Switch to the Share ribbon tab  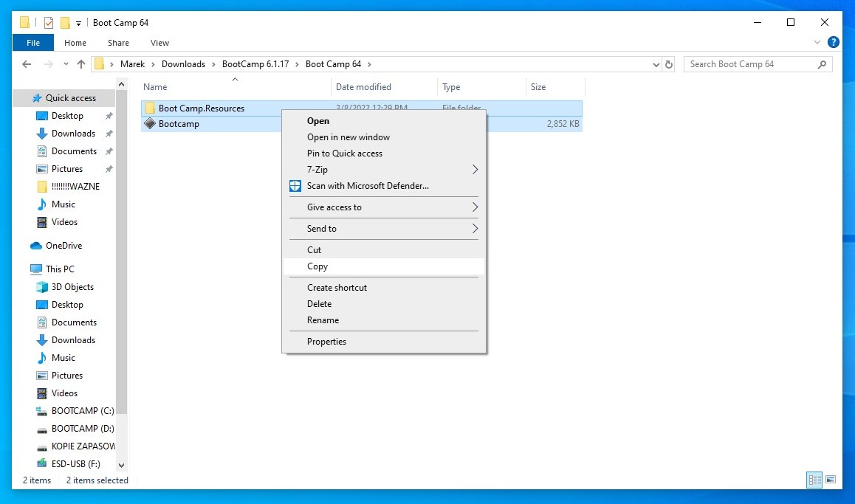coord(118,43)
